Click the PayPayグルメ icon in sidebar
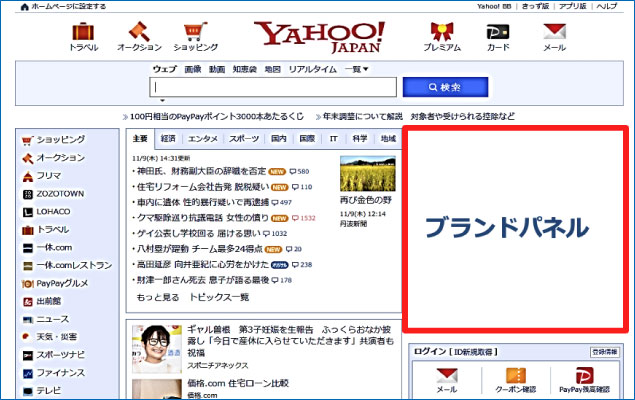The height and width of the screenshot is (400, 635). 28,284
